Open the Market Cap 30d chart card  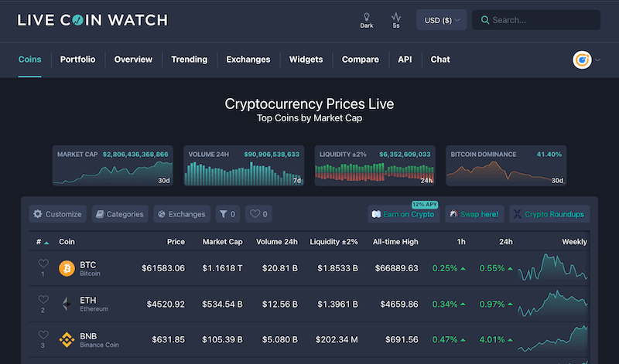(x=113, y=165)
